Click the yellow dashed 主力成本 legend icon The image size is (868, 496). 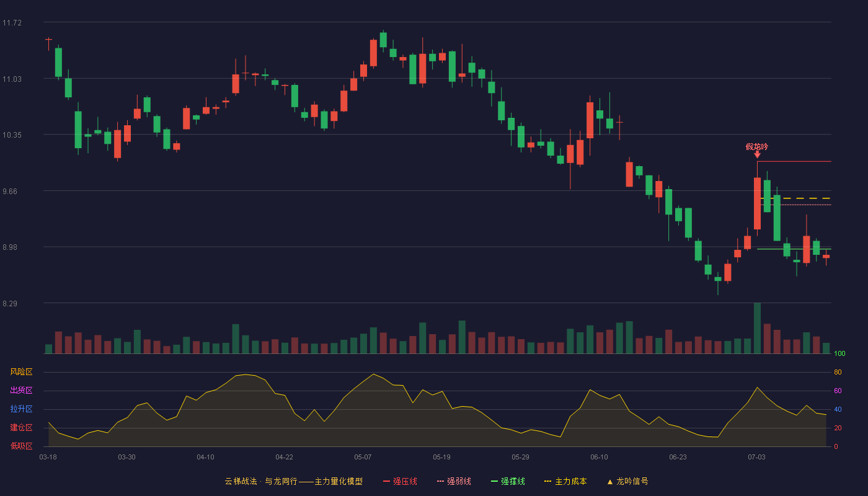point(547,482)
